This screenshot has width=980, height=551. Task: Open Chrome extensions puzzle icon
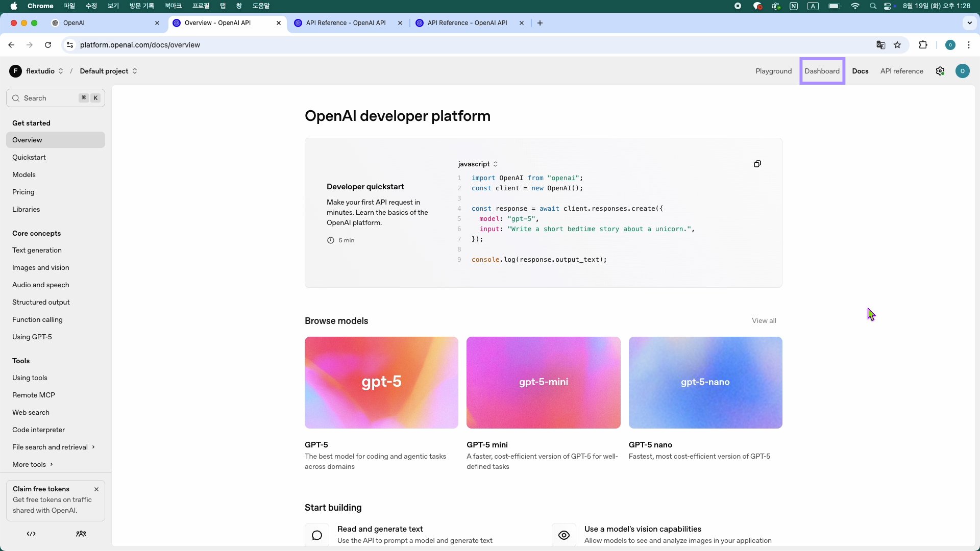click(923, 45)
